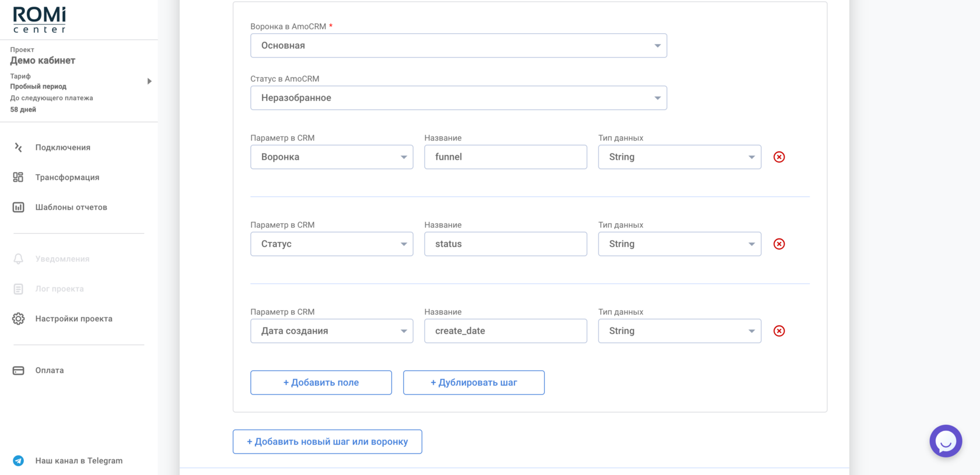Open CRM parameter dropdown showing Воронка
This screenshot has width=980, height=475.
332,157
